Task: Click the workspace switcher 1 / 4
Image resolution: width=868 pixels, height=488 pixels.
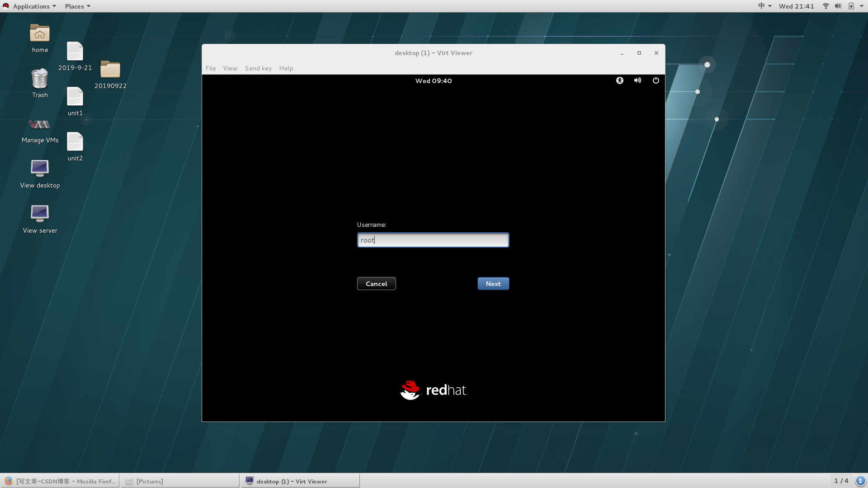Action: pyautogui.click(x=841, y=480)
